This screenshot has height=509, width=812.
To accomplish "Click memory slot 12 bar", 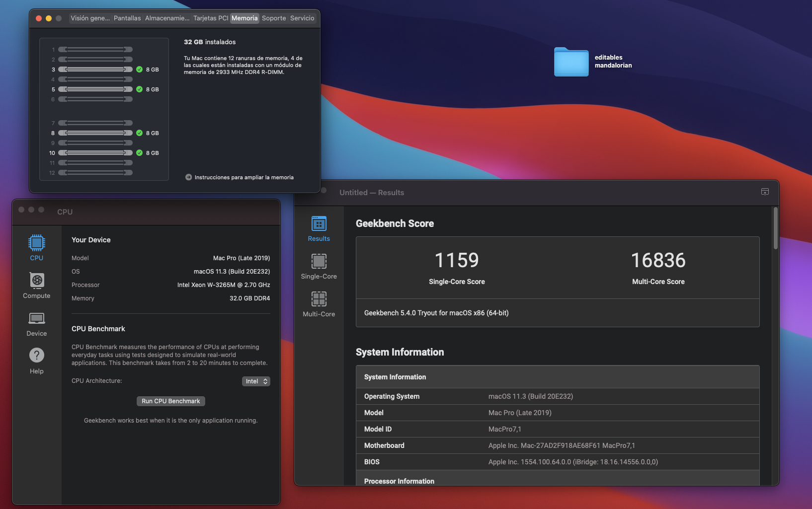I will pyautogui.click(x=95, y=173).
